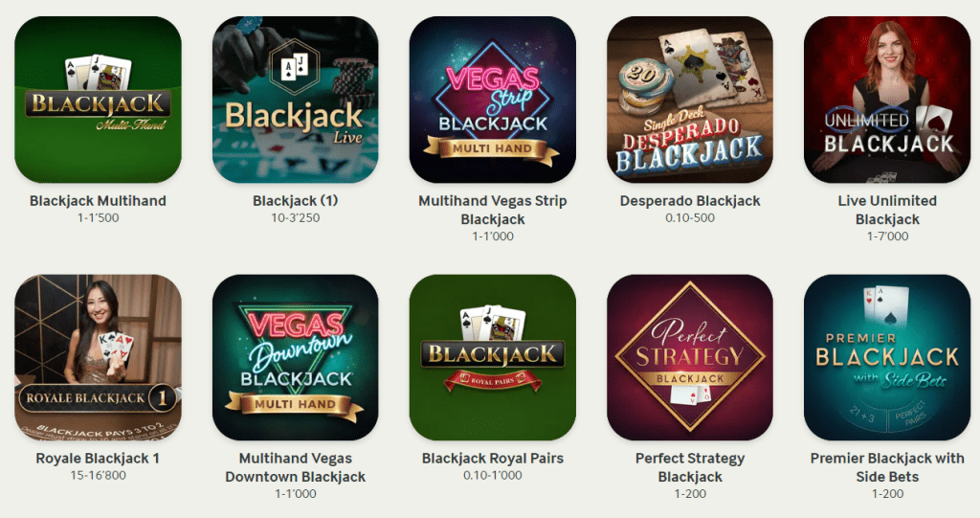
Task: Open the Blackjack Multihand game tile
Action: point(99,100)
